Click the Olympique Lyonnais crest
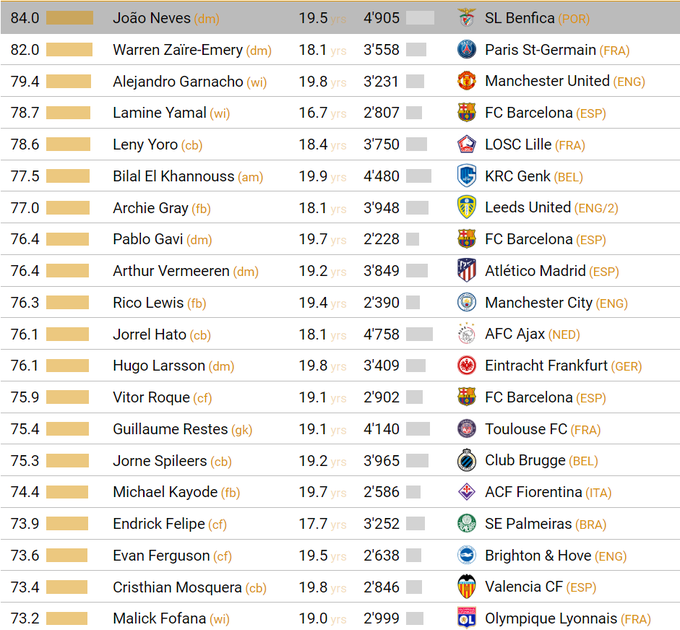Image resolution: width=680 pixels, height=630 pixels. (467, 619)
